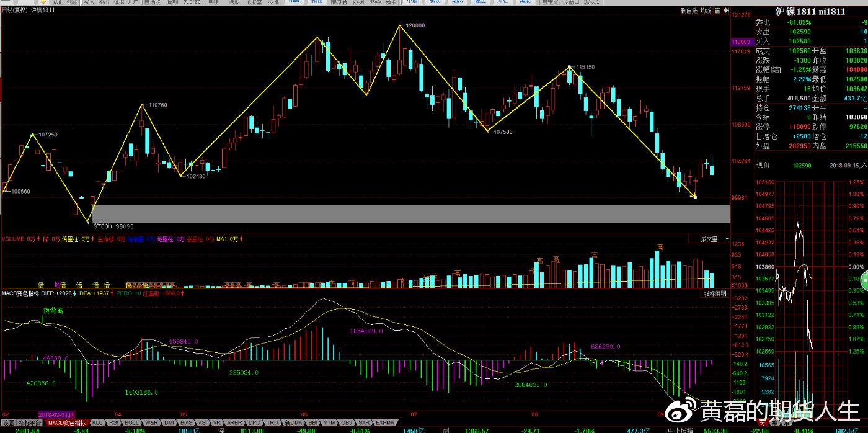The width and height of the screenshot is (868, 433).
Task: Open the 设置 settings tab
Action: 8,422
